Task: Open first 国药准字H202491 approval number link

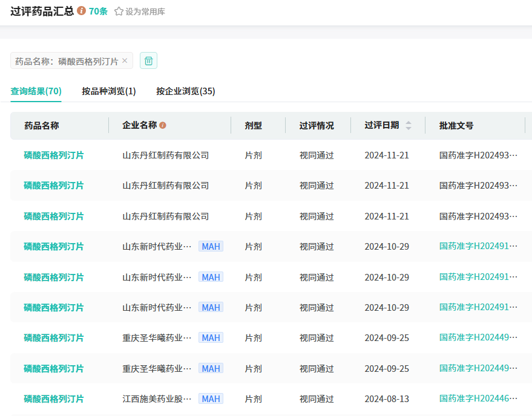Action: point(478,246)
